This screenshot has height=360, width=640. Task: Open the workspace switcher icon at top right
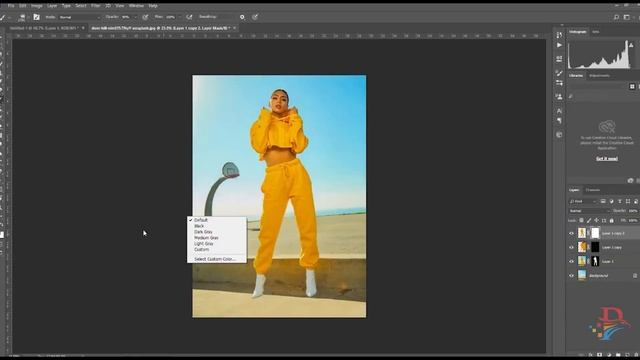tap(627, 17)
